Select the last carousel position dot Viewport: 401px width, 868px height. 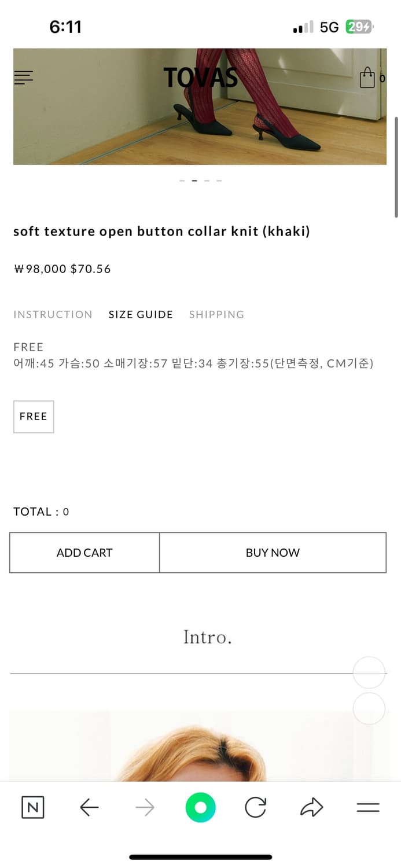[219, 180]
